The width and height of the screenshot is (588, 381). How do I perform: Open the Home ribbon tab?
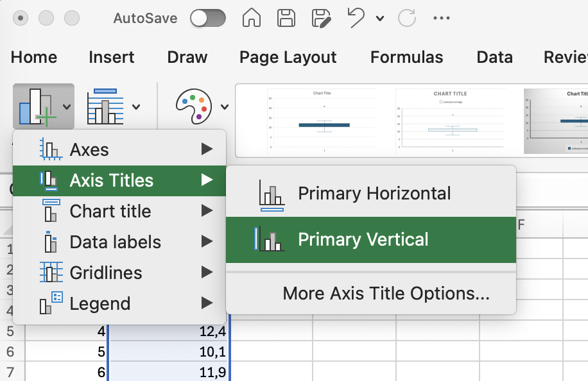click(x=34, y=57)
